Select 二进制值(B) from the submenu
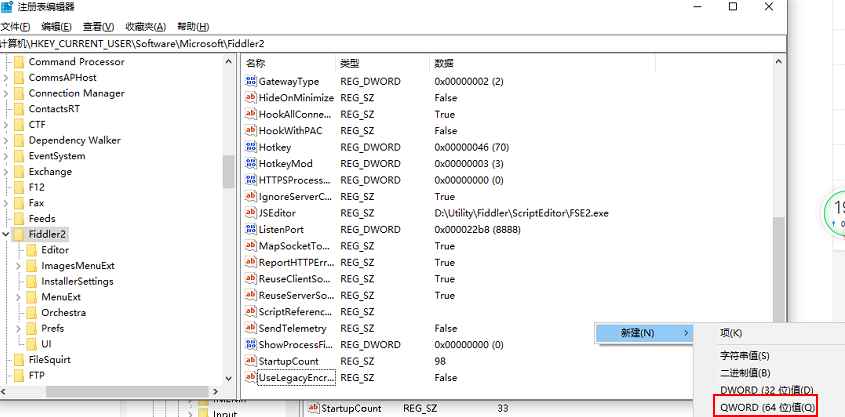The height and width of the screenshot is (417, 845). [x=745, y=373]
